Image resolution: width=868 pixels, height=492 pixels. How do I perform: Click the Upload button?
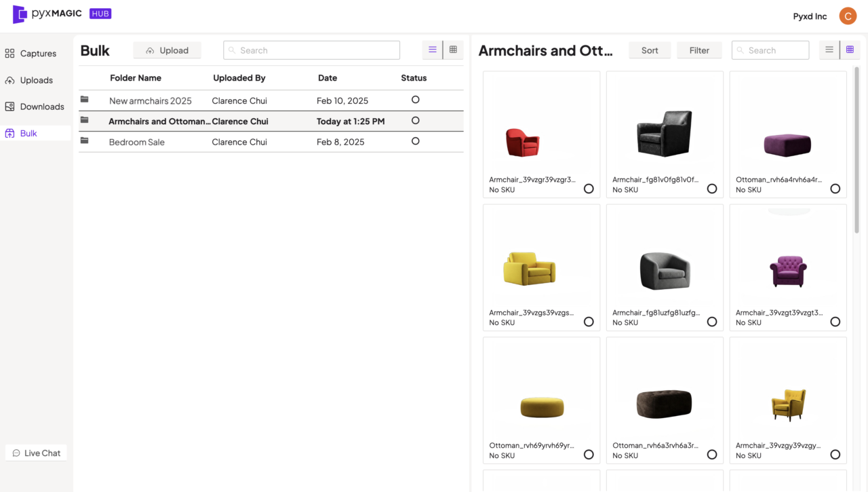pyautogui.click(x=167, y=50)
